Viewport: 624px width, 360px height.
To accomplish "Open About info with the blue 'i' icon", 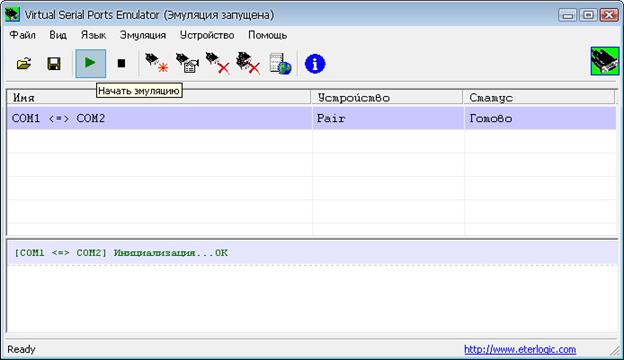I will [315, 64].
